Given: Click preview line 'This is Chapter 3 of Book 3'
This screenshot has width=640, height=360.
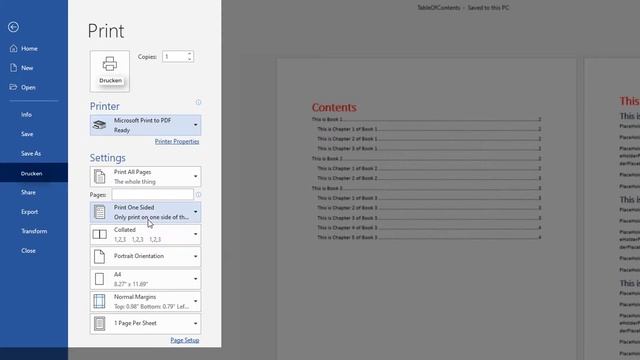Looking at the screenshot, I should 429,218.
